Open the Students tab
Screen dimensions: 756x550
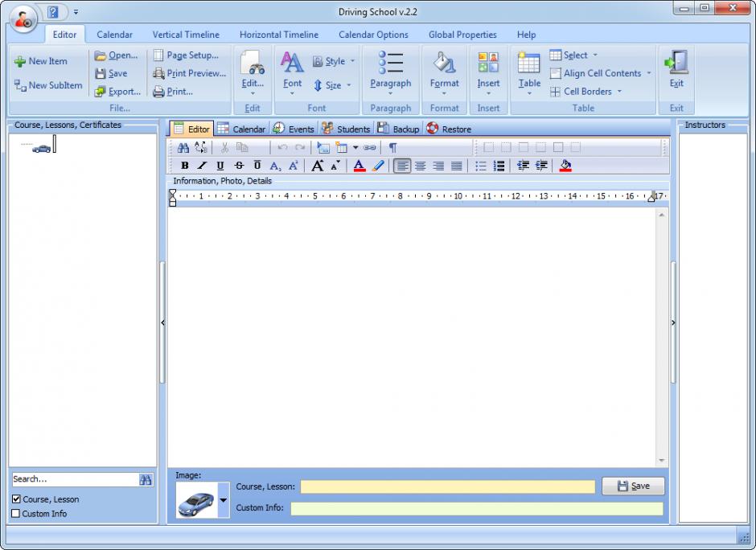click(x=346, y=129)
